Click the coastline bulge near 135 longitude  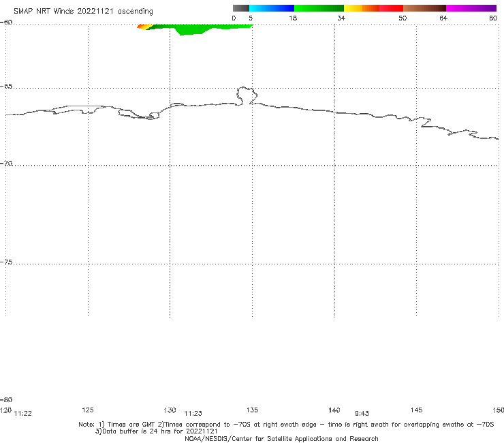(247, 95)
